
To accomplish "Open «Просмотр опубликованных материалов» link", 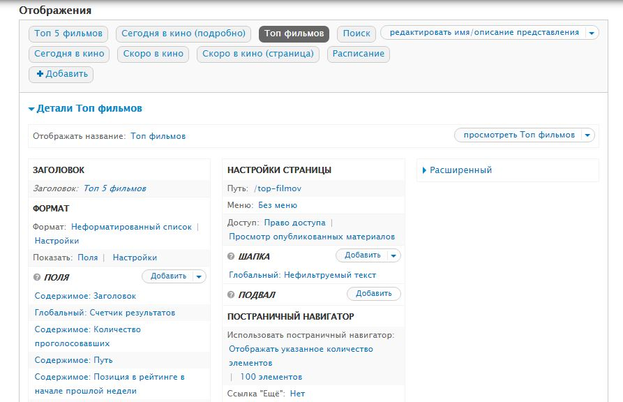I will click(312, 236).
